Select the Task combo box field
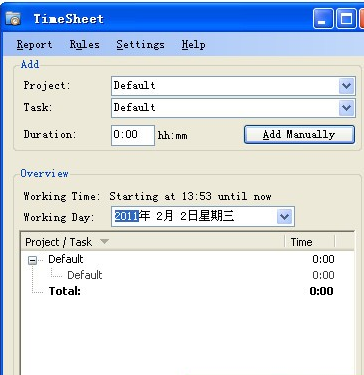The image size is (364, 375). [233, 108]
